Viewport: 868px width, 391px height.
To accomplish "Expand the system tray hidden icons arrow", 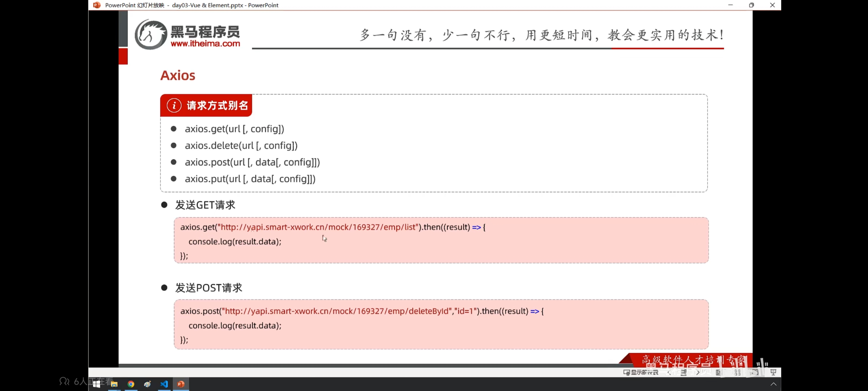I will 773,384.
